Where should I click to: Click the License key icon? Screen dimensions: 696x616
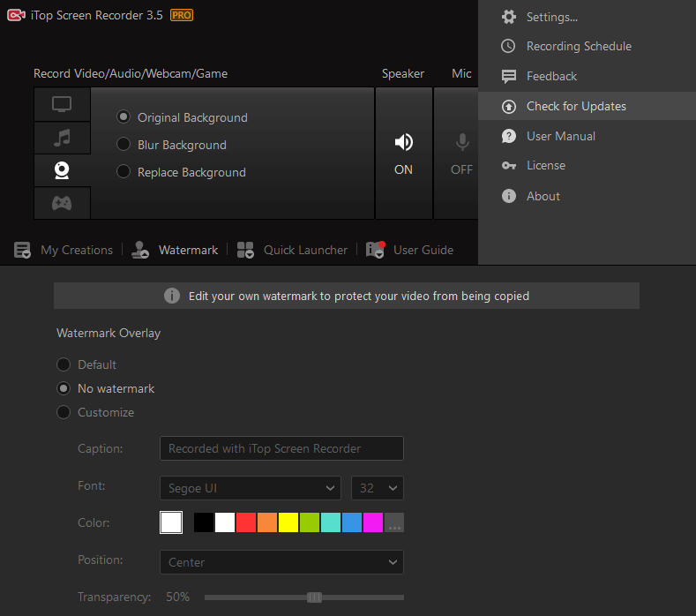pyautogui.click(x=509, y=166)
